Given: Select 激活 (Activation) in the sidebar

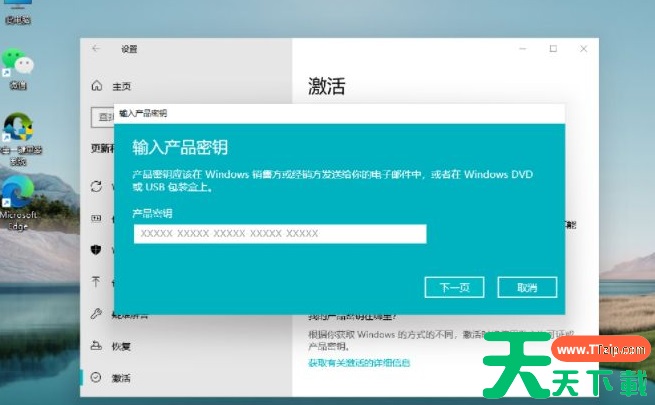Looking at the screenshot, I should [121, 378].
